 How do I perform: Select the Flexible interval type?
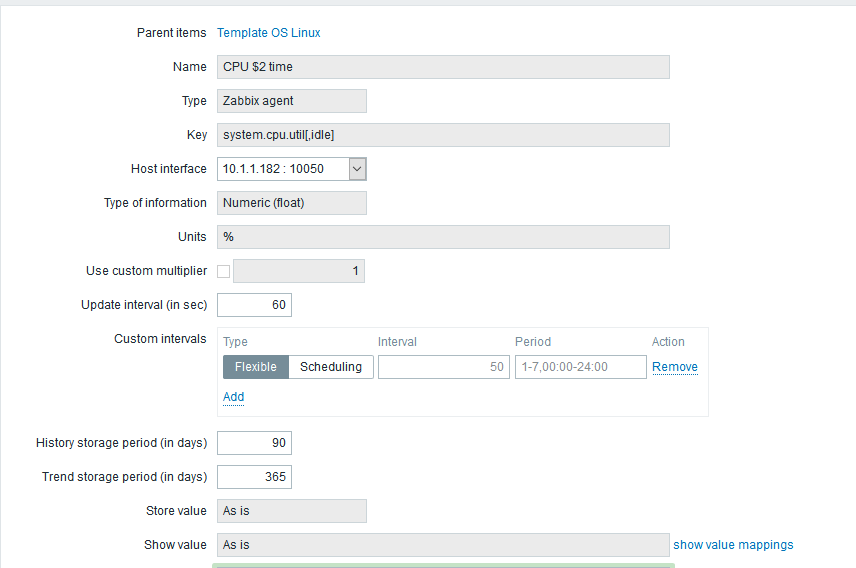[x=256, y=367]
